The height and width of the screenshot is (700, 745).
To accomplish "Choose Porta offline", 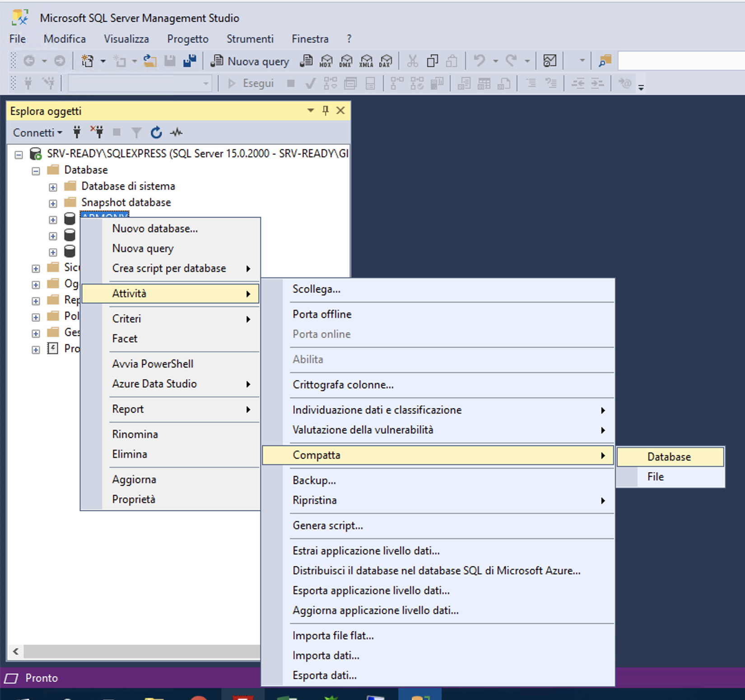I will click(438, 314).
